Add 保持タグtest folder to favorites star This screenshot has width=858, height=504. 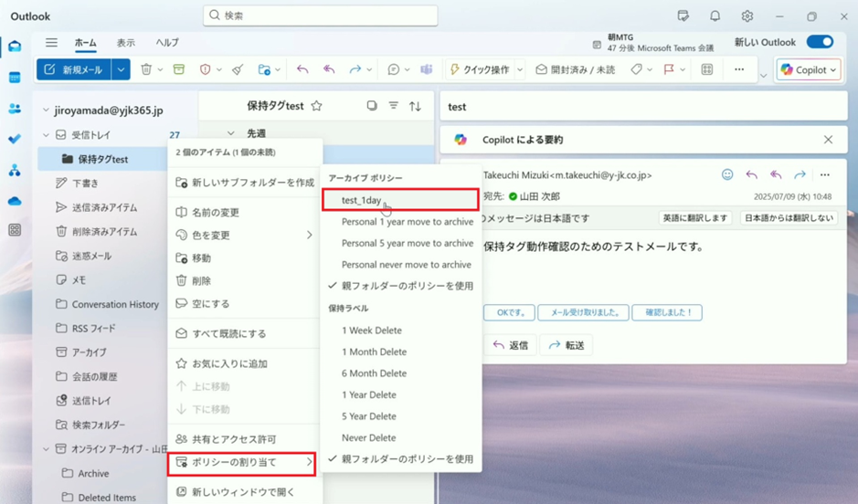pyautogui.click(x=316, y=106)
